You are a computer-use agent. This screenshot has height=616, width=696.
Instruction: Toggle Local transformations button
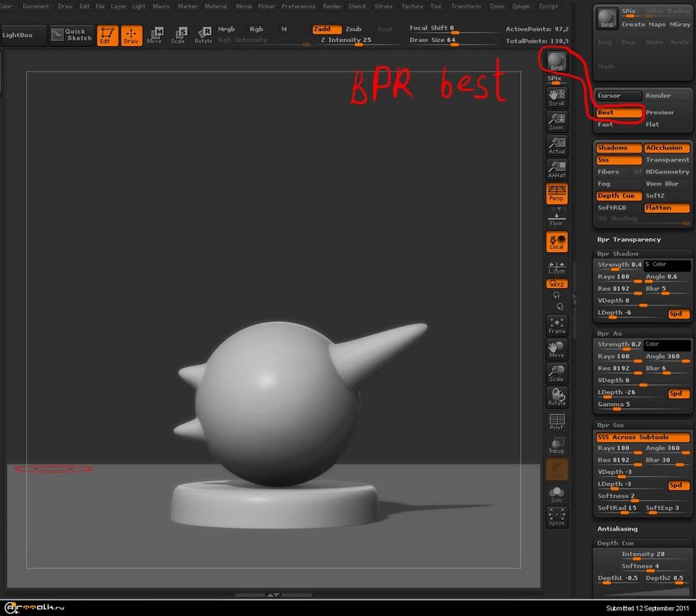click(x=556, y=241)
